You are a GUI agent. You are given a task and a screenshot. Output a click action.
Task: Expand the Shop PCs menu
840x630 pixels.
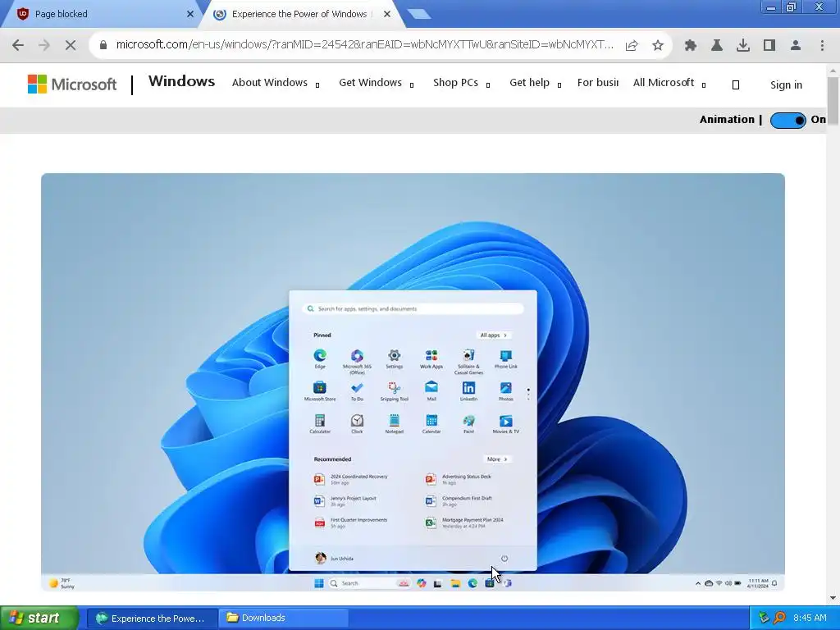pos(461,83)
